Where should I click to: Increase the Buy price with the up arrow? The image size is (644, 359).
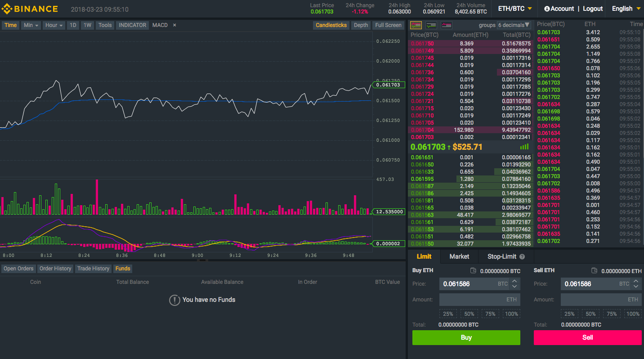(x=515, y=281)
